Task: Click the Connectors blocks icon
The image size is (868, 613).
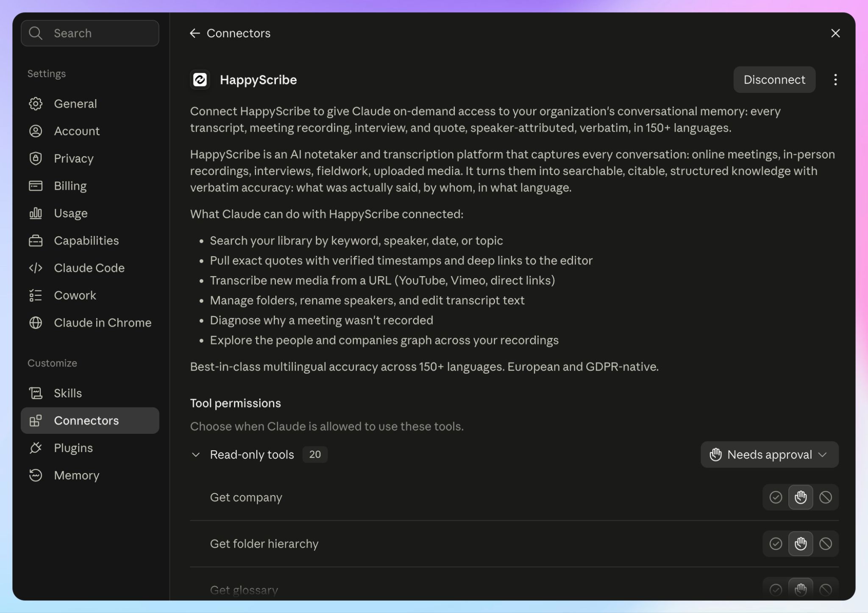Action: pos(36,421)
